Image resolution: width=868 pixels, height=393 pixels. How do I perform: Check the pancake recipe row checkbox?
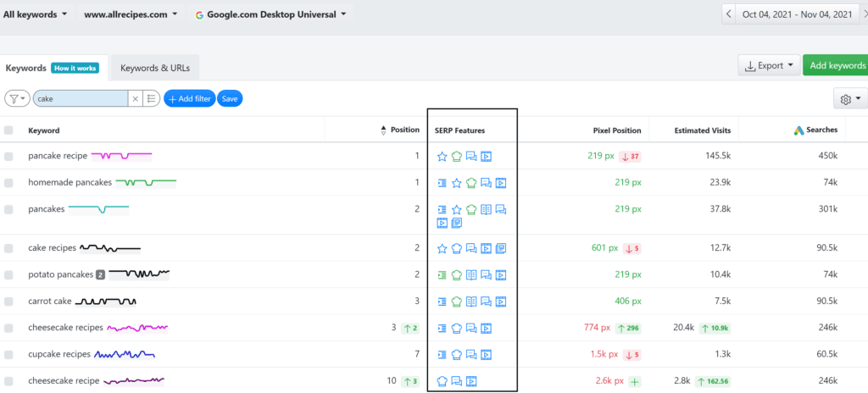[x=8, y=157]
